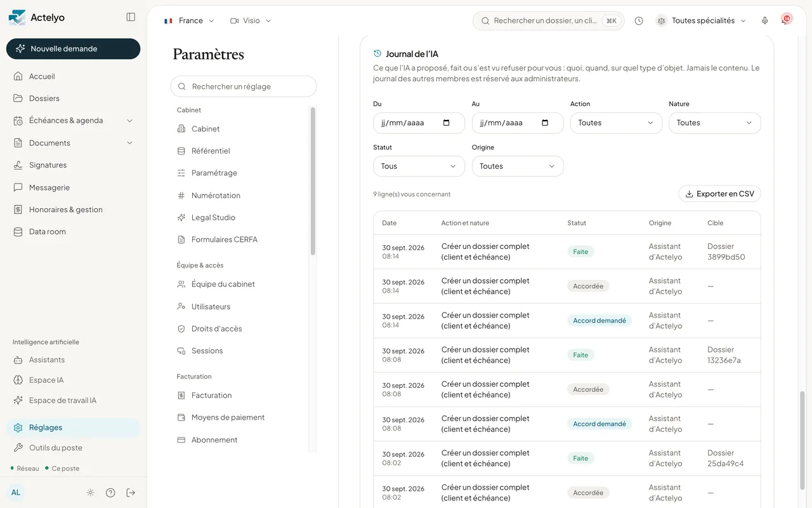
Task: Click Dossier 3899bd50 cell
Action: click(726, 252)
